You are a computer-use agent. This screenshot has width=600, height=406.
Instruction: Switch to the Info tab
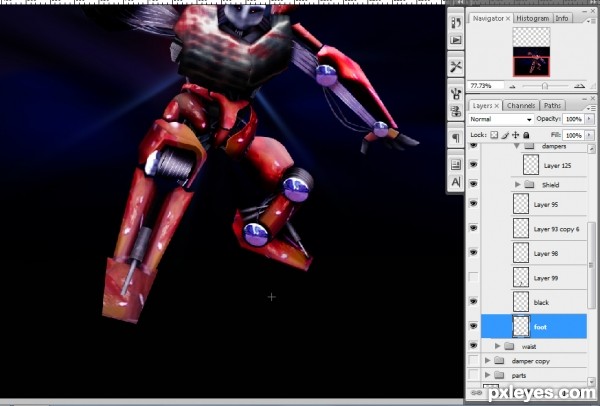[x=562, y=18]
